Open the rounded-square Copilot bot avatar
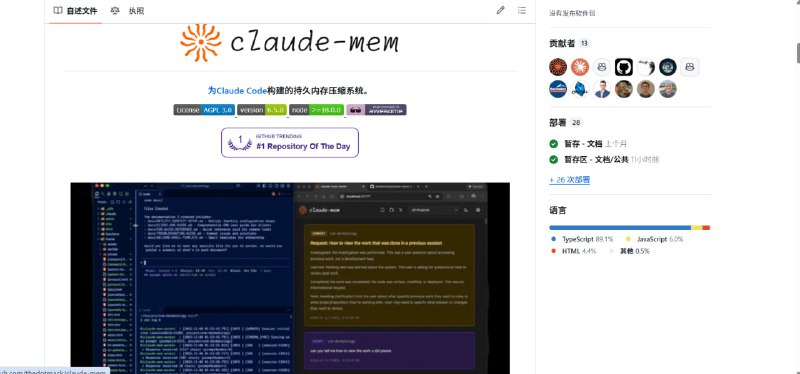 point(690,67)
